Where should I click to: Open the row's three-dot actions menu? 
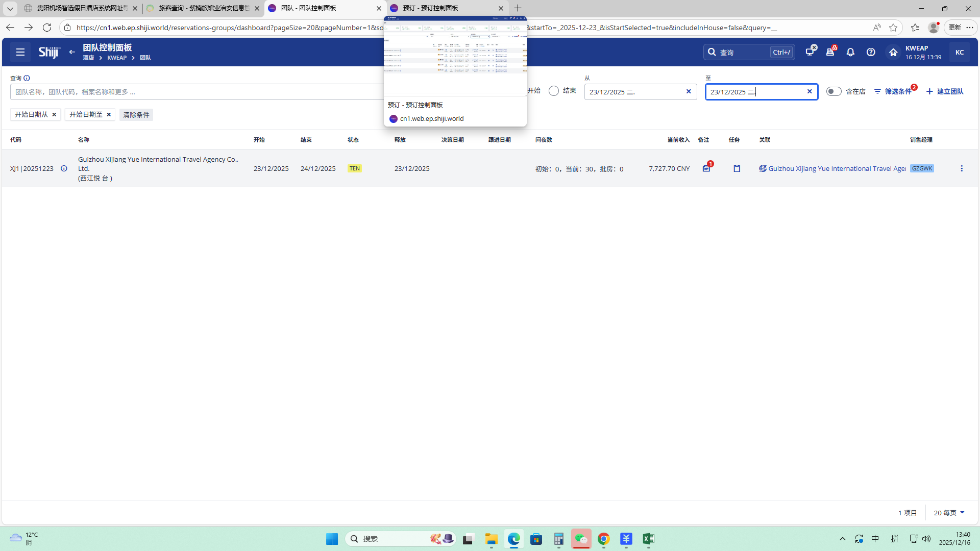(962, 168)
